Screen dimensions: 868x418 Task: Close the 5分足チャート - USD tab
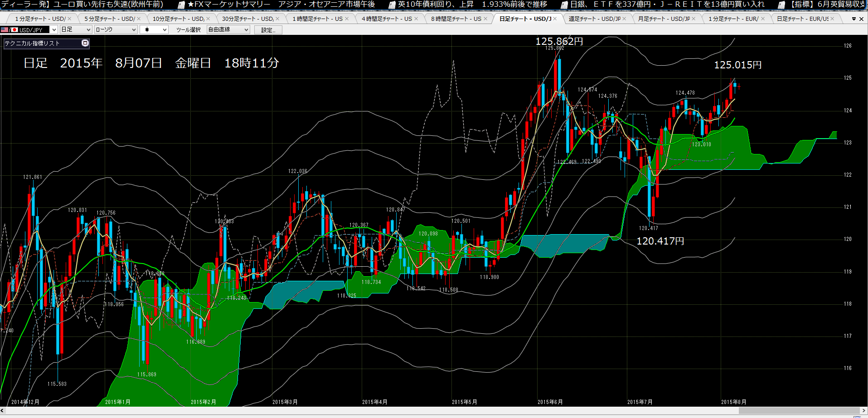139,19
